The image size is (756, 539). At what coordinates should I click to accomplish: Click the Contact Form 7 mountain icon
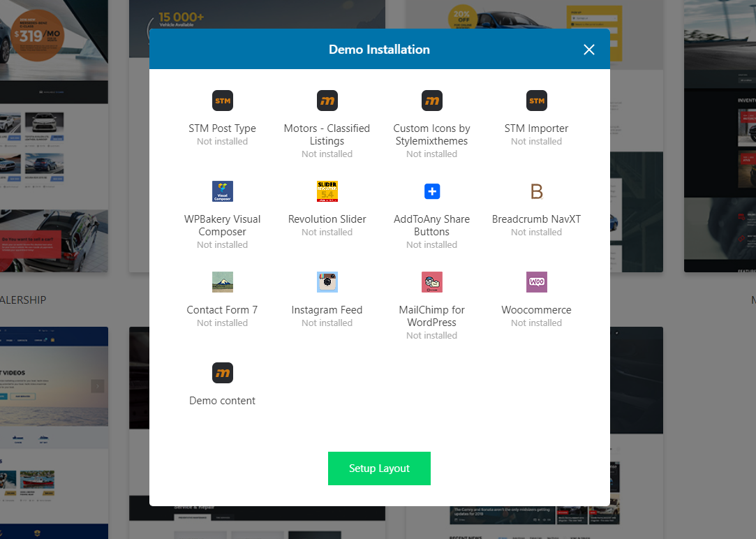coord(222,282)
